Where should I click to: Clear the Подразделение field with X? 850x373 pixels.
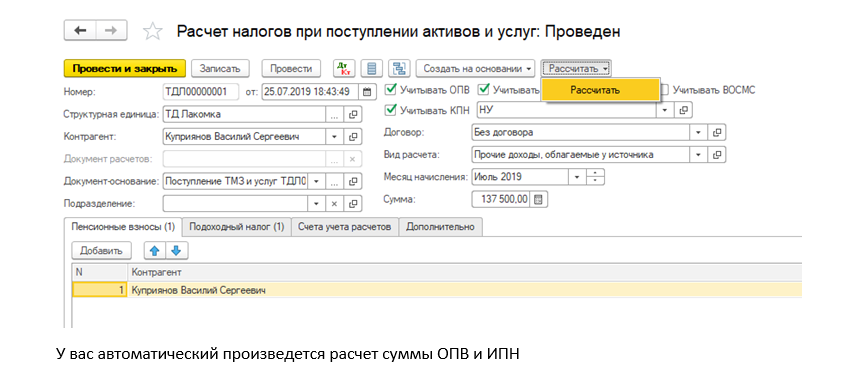click(x=334, y=204)
